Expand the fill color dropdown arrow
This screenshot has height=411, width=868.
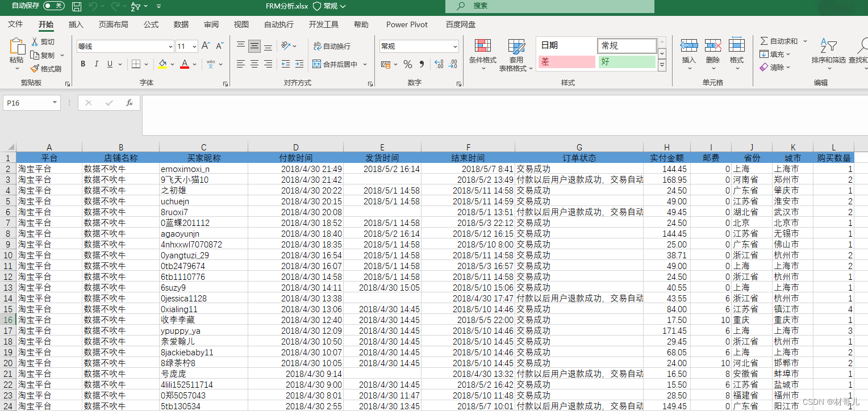172,64
